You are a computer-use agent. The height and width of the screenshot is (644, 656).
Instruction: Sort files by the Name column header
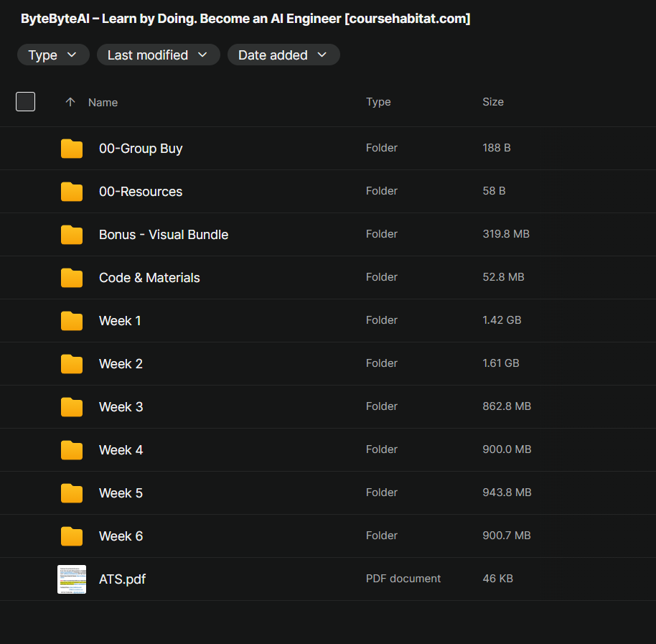(x=103, y=103)
